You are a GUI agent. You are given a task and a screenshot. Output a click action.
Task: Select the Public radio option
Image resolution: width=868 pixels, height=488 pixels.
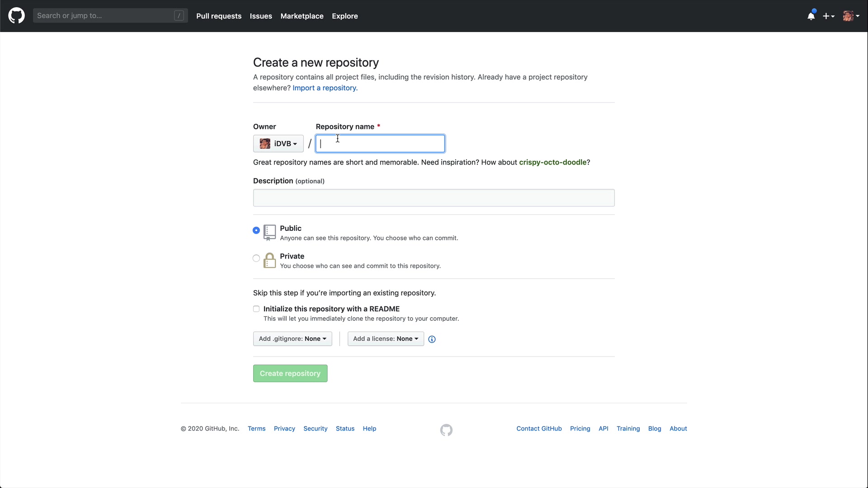coord(256,230)
